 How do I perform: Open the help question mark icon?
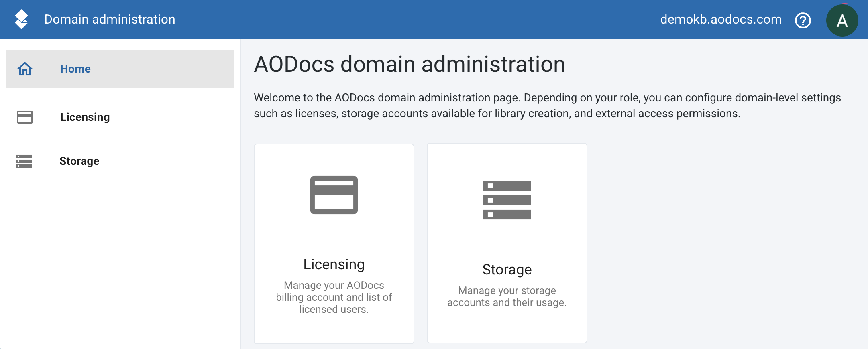(803, 20)
